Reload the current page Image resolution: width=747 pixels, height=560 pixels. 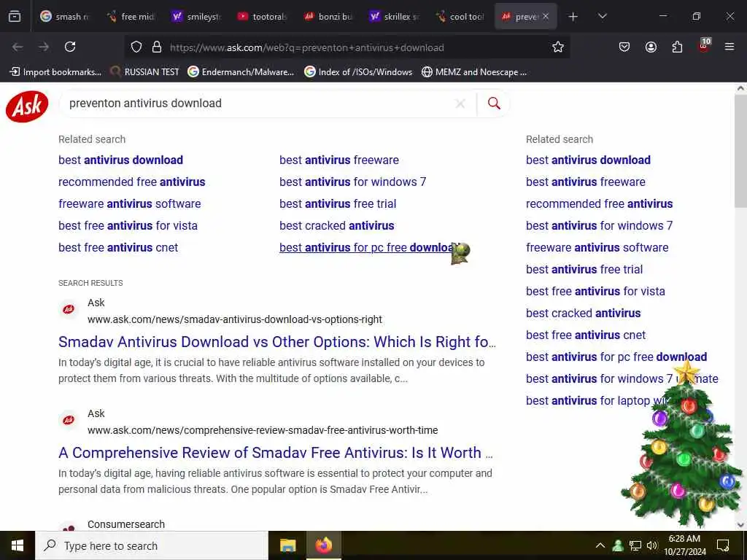pos(70,47)
